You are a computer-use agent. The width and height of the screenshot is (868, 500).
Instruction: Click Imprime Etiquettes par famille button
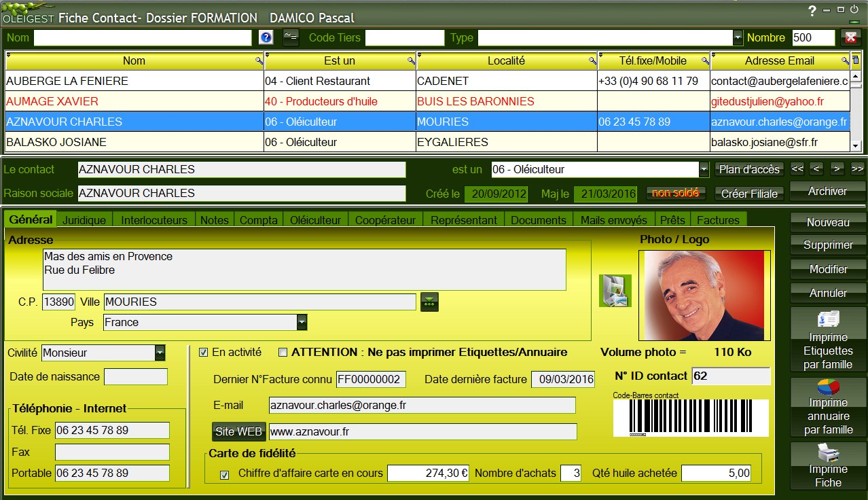tap(829, 340)
